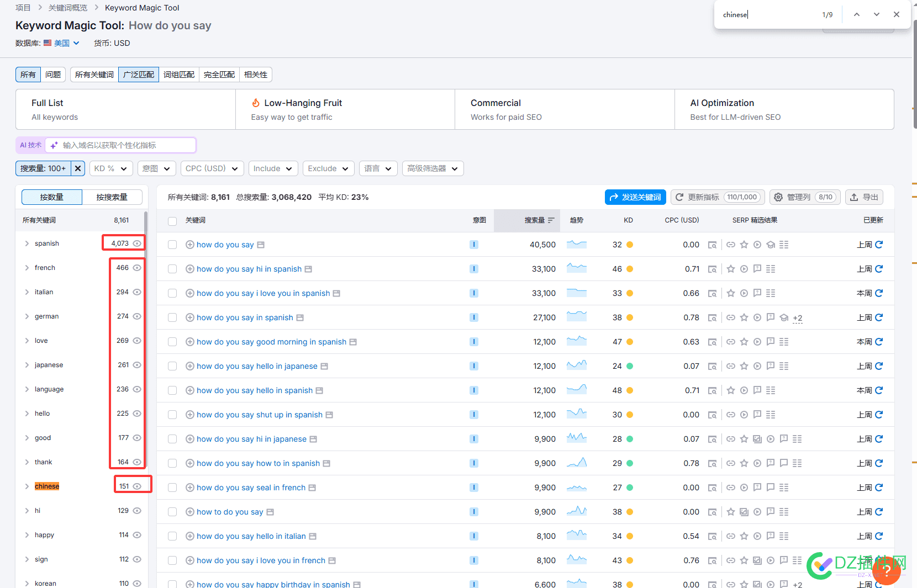Click the AI sparkle icon in domain field
This screenshot has width=917, height=588.
click(54, 145)
